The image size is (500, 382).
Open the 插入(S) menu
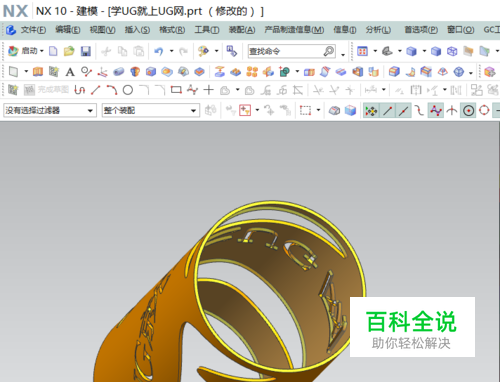[137, 30]
